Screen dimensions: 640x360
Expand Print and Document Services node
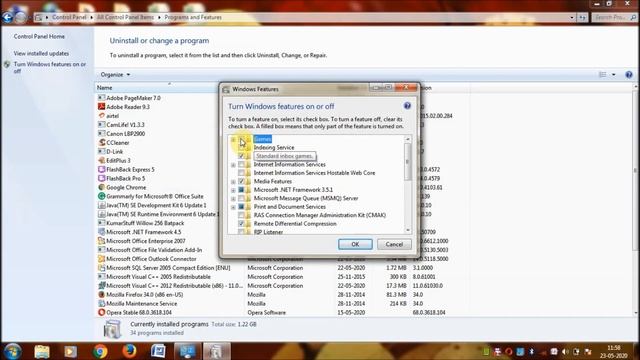233,207
